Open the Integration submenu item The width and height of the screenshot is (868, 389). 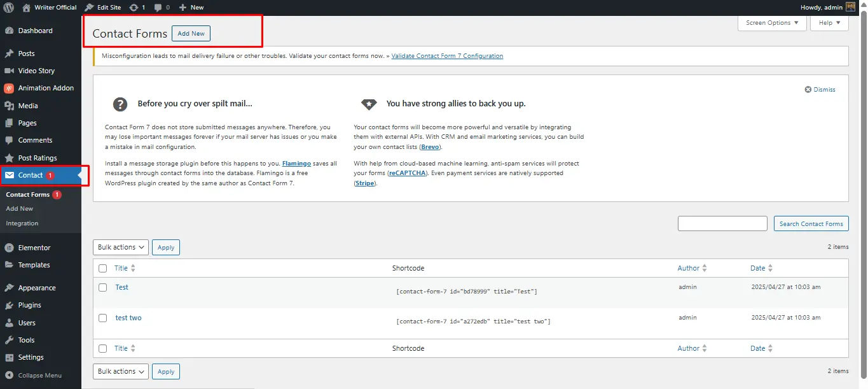pyautogui.click(x=22, y=223)
